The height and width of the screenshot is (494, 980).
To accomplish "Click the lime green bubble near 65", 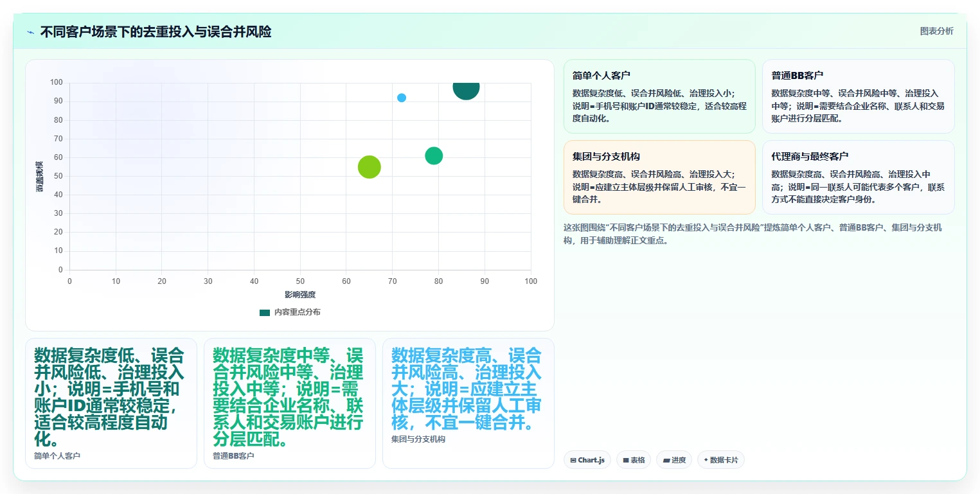I will pos(370,167).
